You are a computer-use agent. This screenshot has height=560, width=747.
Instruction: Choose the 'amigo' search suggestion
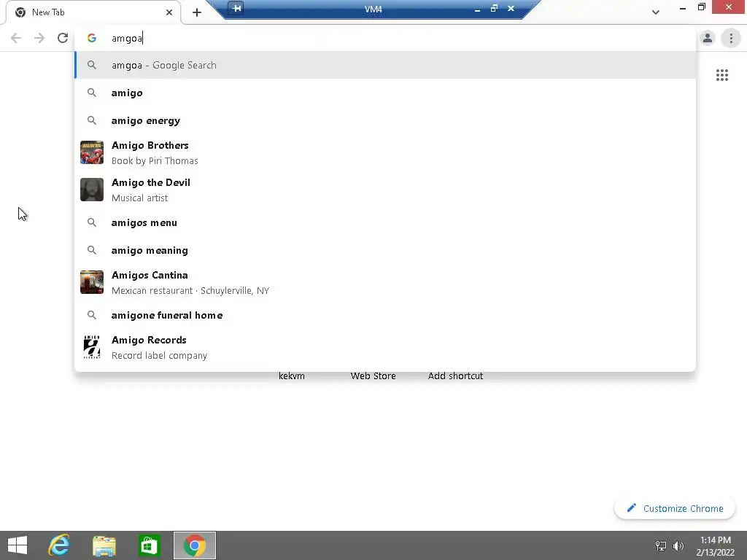(385, 93)
